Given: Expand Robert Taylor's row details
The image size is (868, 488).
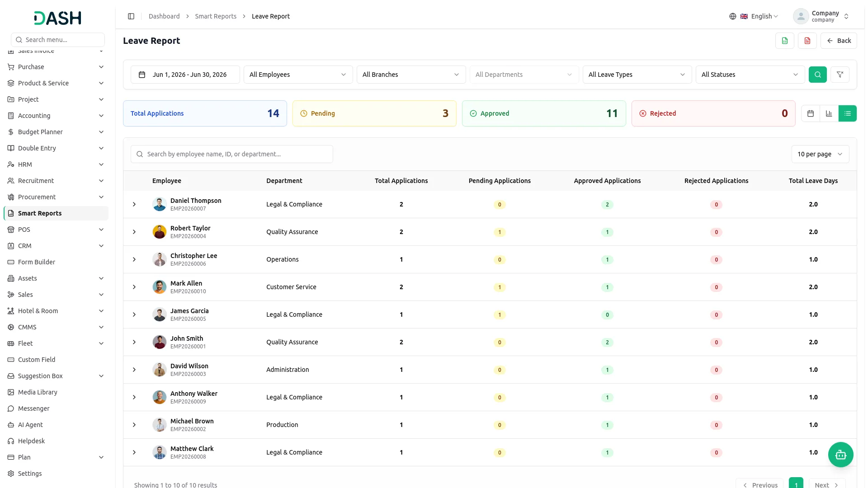Looking at the screenshot, I should click(134, 232).
